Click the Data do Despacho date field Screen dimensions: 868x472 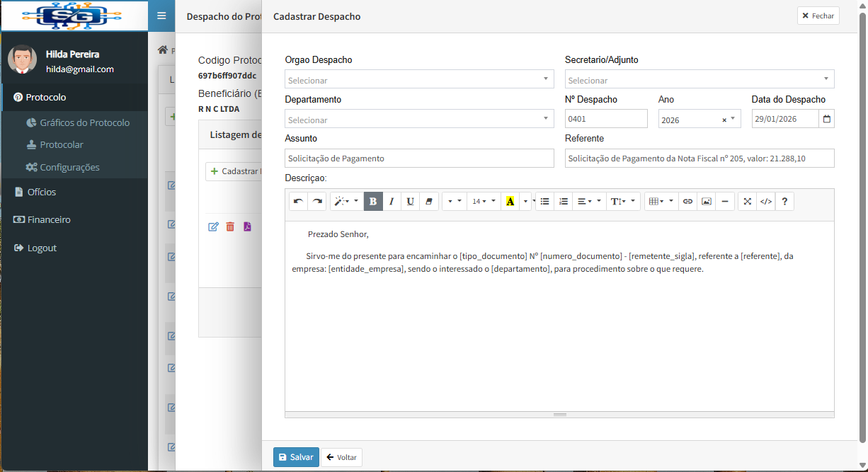click(785, 119)
